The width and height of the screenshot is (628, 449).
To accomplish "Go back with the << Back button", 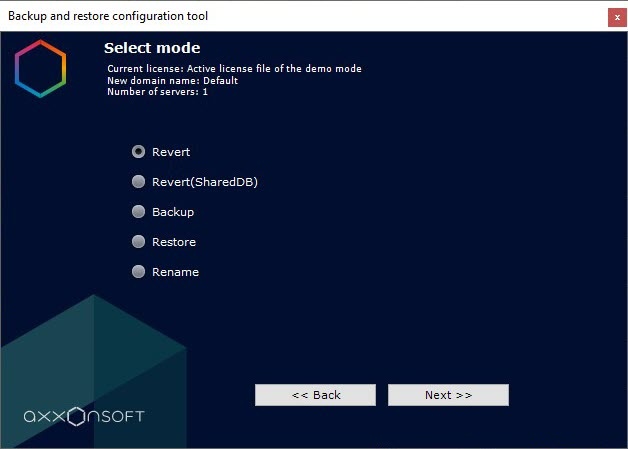I will 315,395.
